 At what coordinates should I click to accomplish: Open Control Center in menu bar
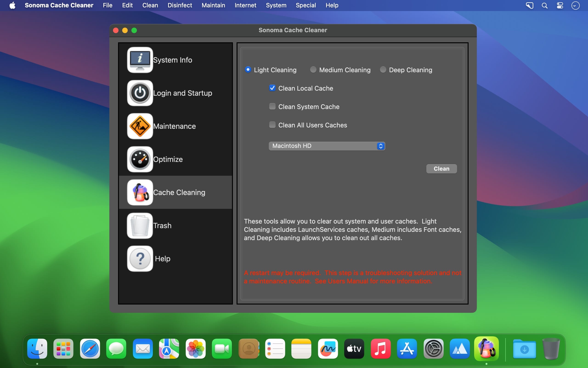(560, 5)
